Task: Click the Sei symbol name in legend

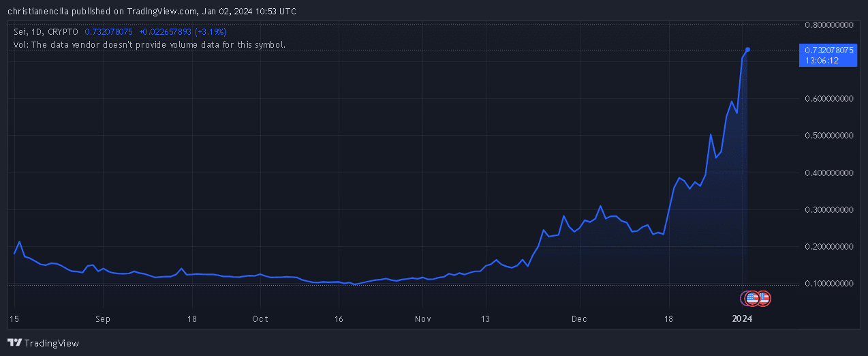Action: tap(20, 32)
